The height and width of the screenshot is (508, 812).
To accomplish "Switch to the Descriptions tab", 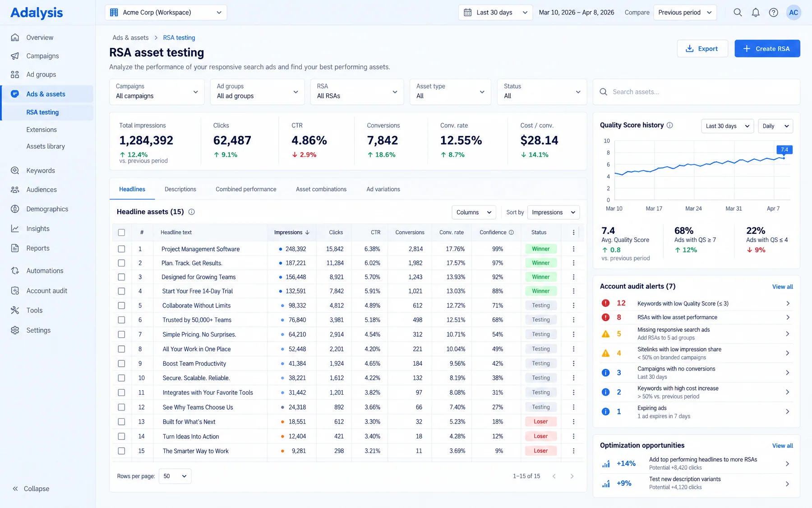I will point(180,189).
